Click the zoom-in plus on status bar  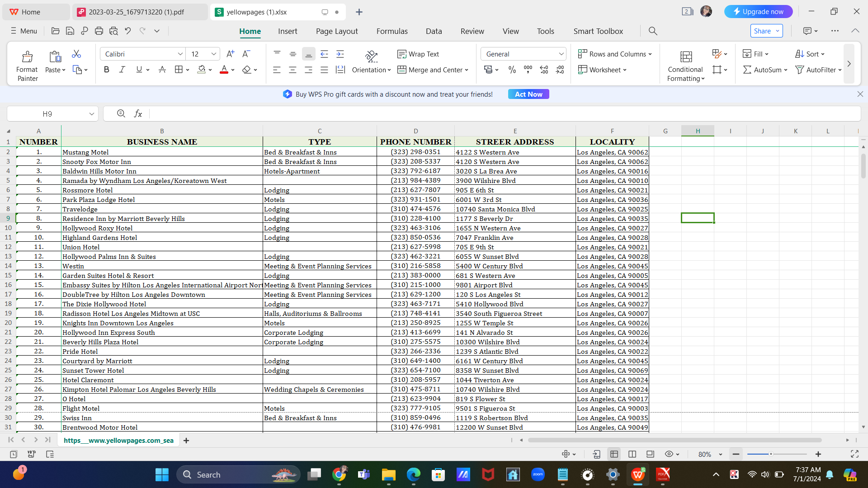[x=818, y=454]
